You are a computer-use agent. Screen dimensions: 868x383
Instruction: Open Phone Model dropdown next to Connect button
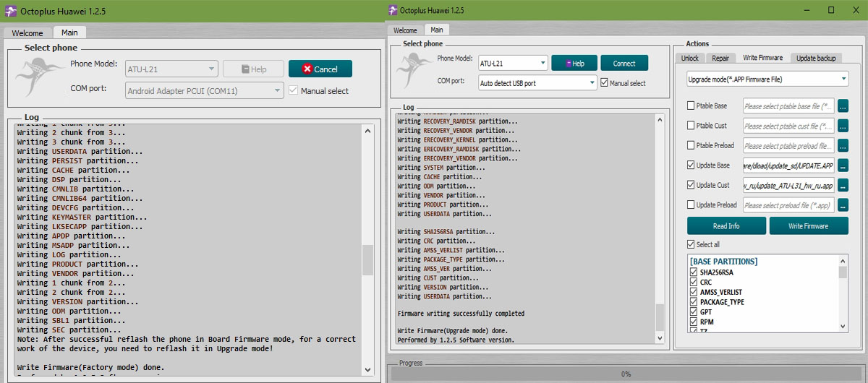click(x=513, y=63)
